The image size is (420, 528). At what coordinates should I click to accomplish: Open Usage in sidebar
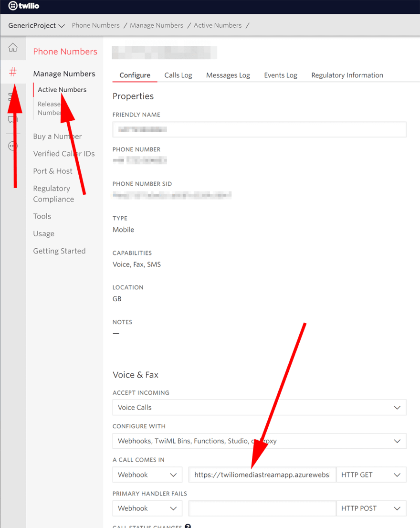pos(43,234)
